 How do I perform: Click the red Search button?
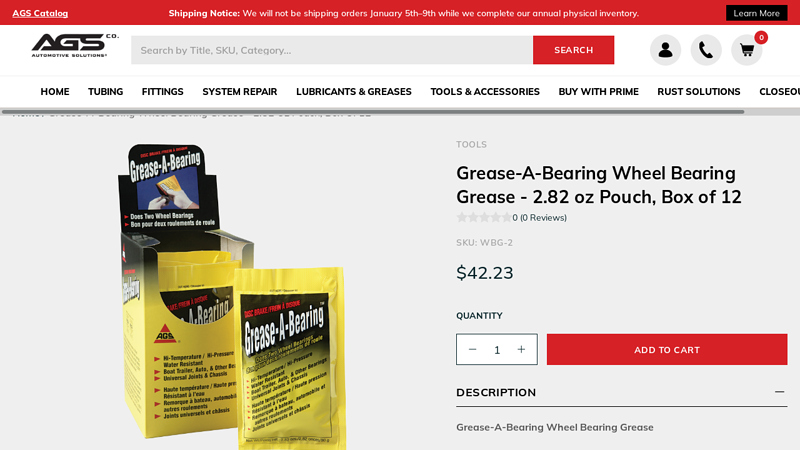(x=573, y=50)
